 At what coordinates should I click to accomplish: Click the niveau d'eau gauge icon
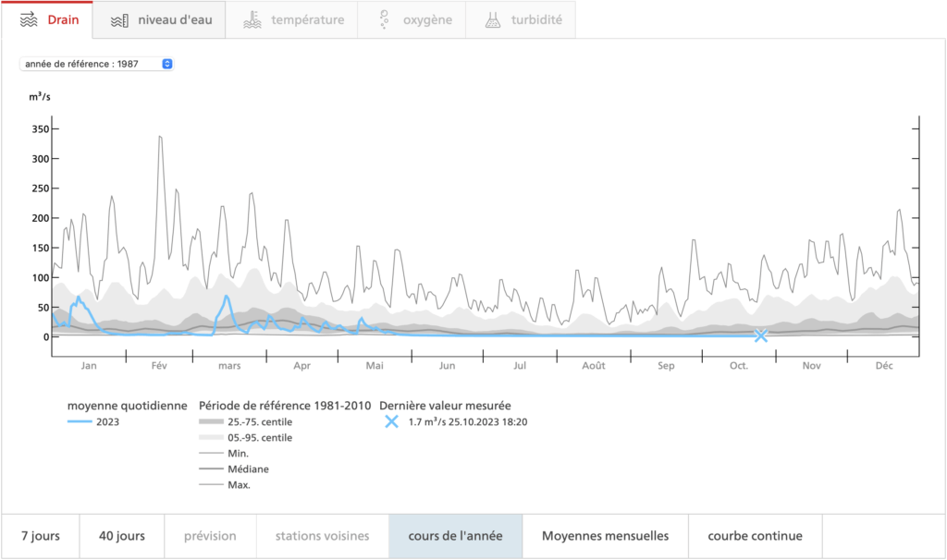coord(118,19)
